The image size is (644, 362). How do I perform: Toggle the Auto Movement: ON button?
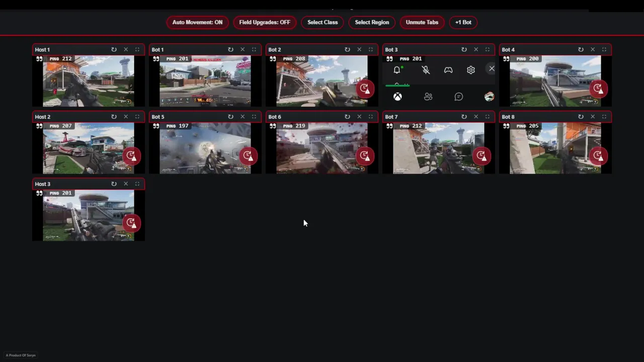click(x=197, y=22)
